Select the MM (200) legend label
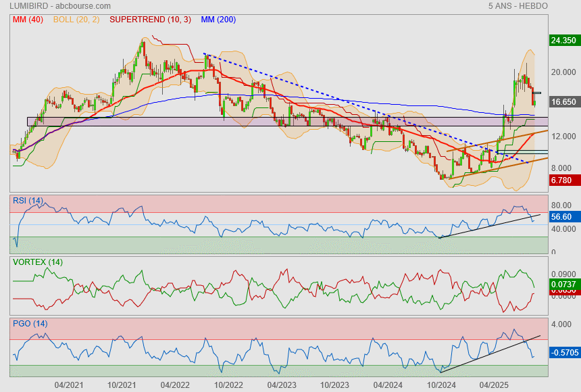 pos(218,20)
